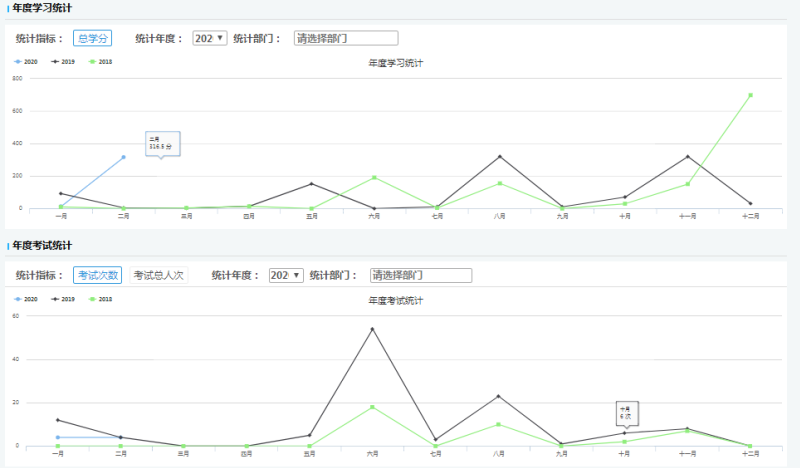Click the 2019 January point in the exam chart
Viewport: 800px width, 468px height.
click(x=58, y=420)
